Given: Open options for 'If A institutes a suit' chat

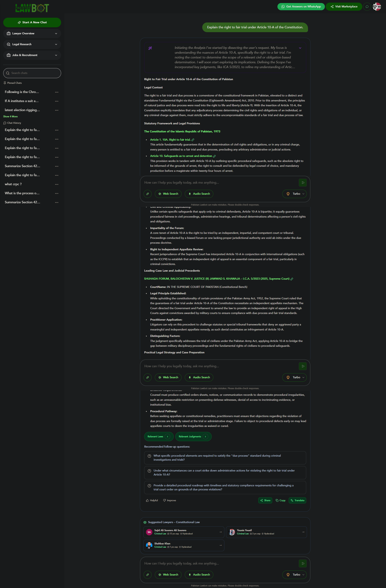Looking at the screenshot, I should (57, 101).
